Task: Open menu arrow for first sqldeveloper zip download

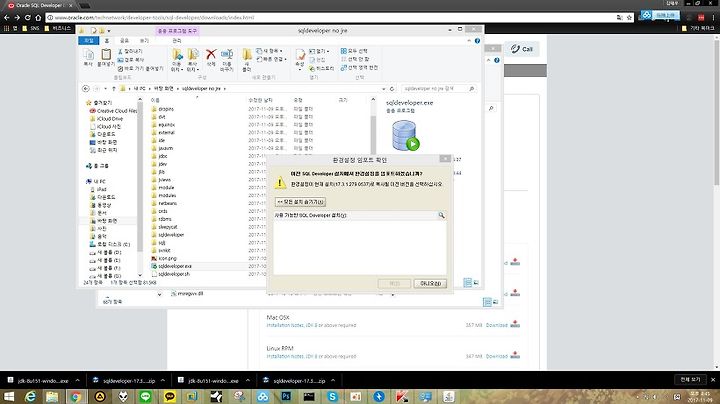Action: click(163, 381)
